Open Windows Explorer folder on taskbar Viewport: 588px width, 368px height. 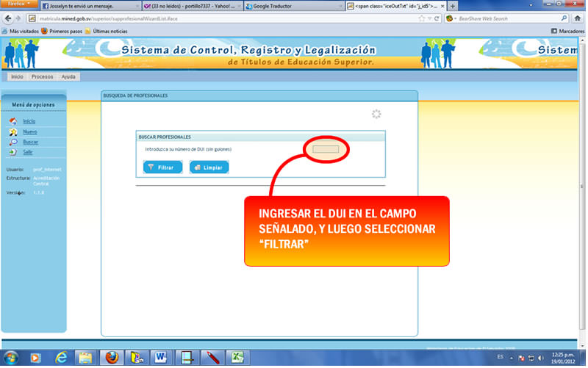85,358
